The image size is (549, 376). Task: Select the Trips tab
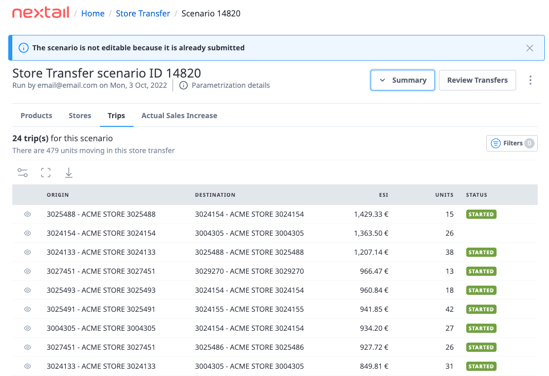click(116, 116)
